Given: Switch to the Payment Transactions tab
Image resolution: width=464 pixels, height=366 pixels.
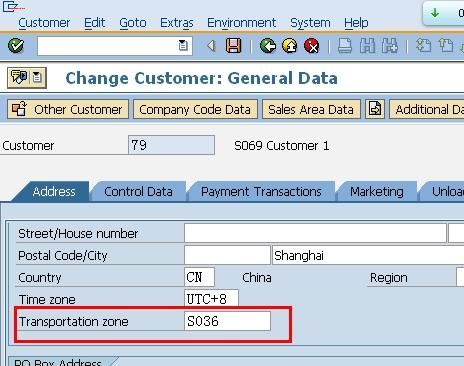Looking at the screenshot, I should tap(261, 191).
